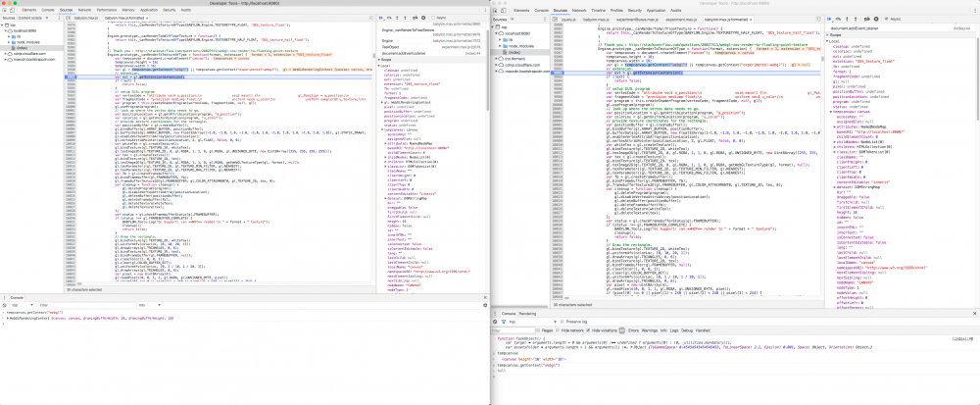Viewport: 980px width, 405px height.
Task: Step out of function in right DevTools
Action: [856, 20]
